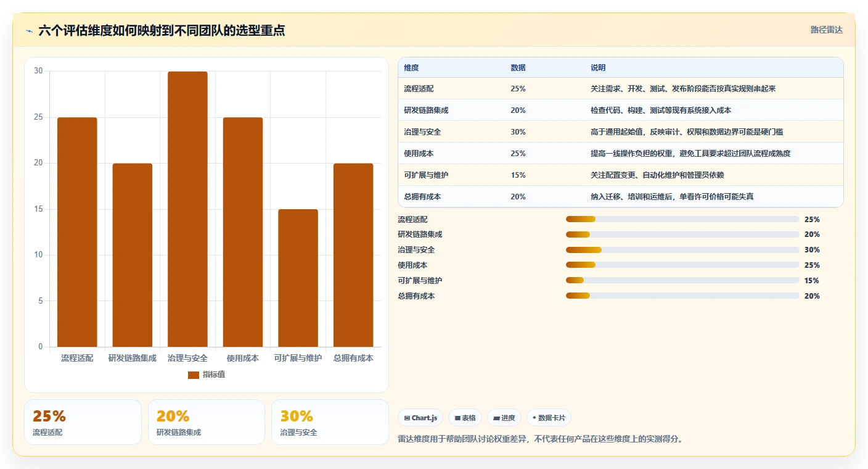Click the 维度 column header

pos(411,68)
